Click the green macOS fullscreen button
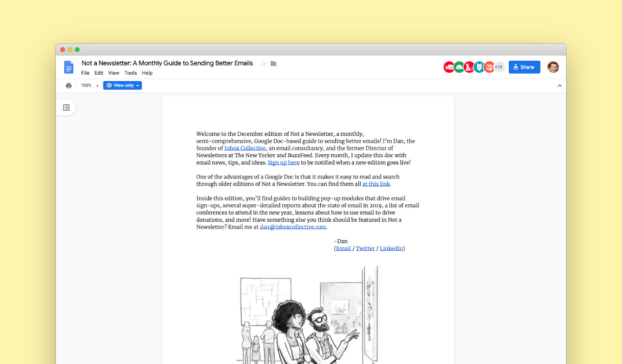Image resolution: width=622 pixels, height=364 pixels. [x=77, y=50]
